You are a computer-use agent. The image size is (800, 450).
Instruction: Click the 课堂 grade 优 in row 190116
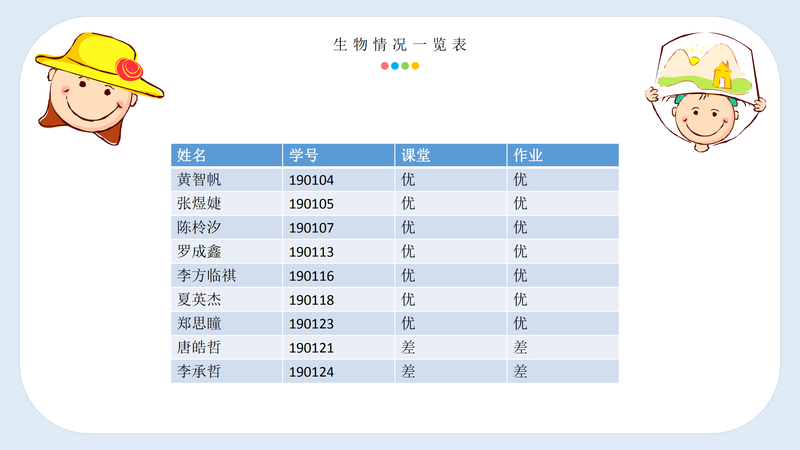tap(408, 276)
